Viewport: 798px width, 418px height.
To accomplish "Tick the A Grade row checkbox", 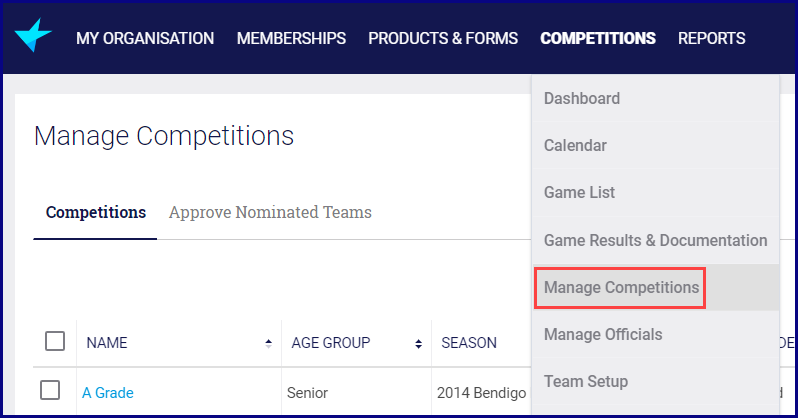I will [50, 391].
